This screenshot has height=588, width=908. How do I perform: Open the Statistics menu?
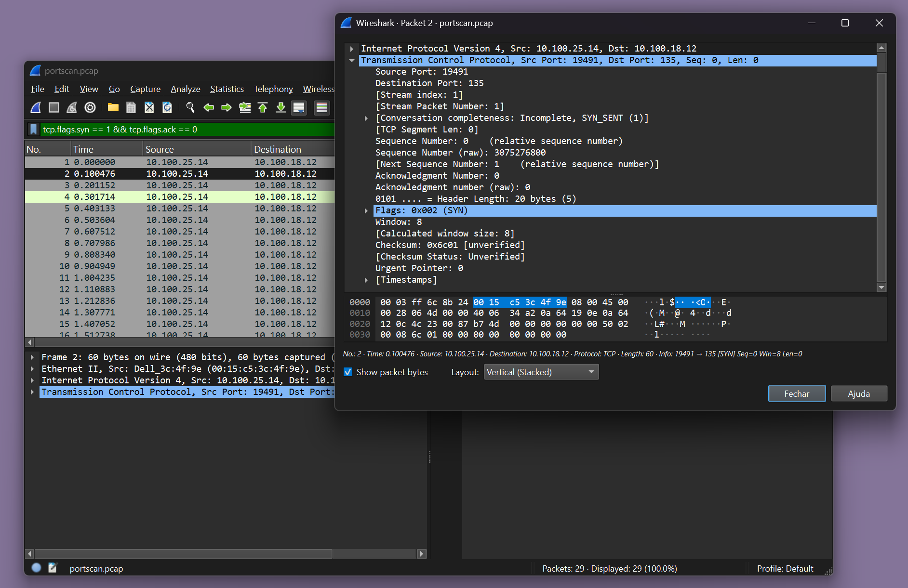pos(227,89)
